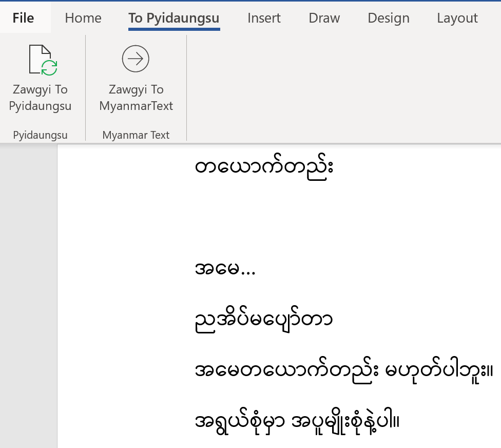Select the To Pyidaungsu ribbon tab
Viewport: 501px width, 448px height.
(x=174, y=17)
